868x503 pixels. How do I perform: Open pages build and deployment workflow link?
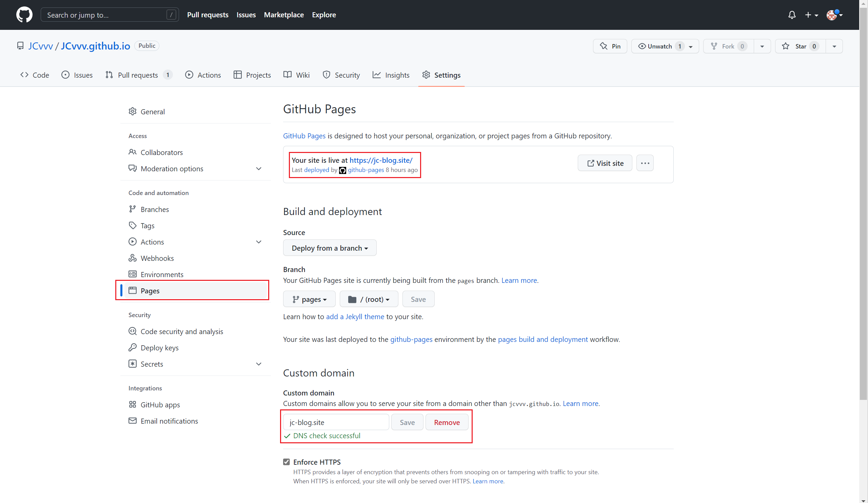[x=543, y=340]
